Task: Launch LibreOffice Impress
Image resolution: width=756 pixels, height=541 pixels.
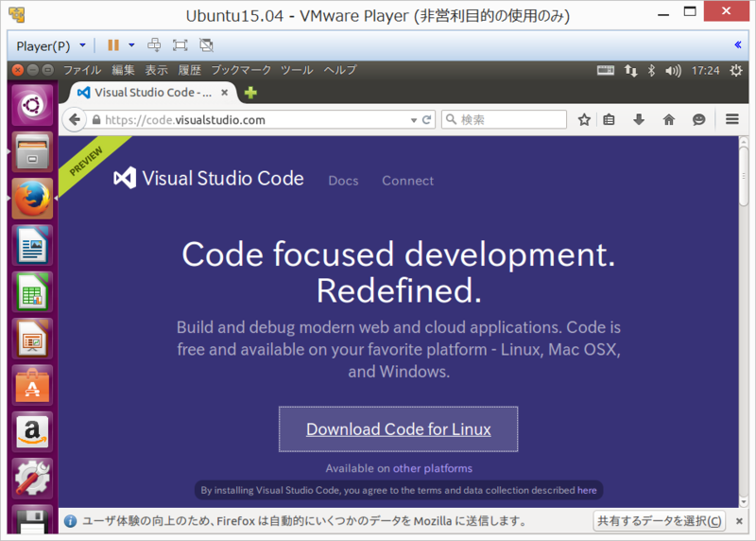Action: tap(32, 339)
